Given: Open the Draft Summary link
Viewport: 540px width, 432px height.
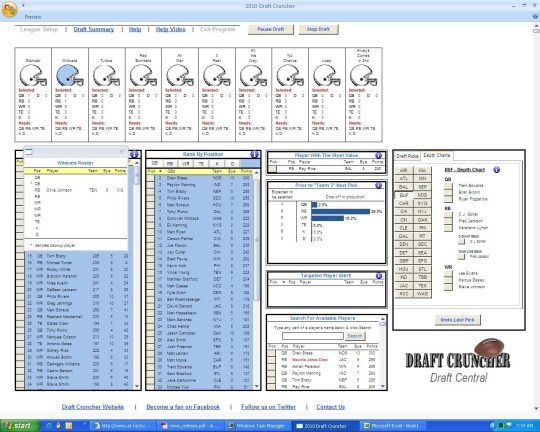Looking at the screenshot, I should tap(94, 30).
